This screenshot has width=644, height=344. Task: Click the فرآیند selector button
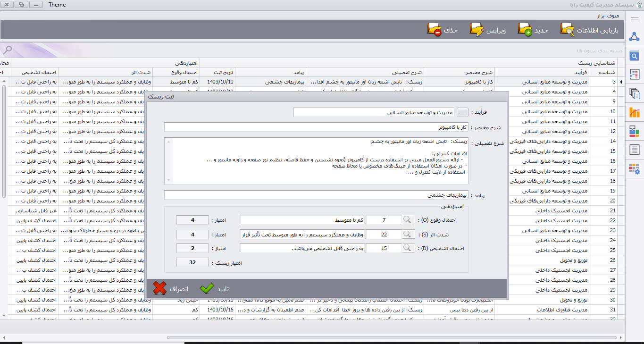[x=463, y=112]
